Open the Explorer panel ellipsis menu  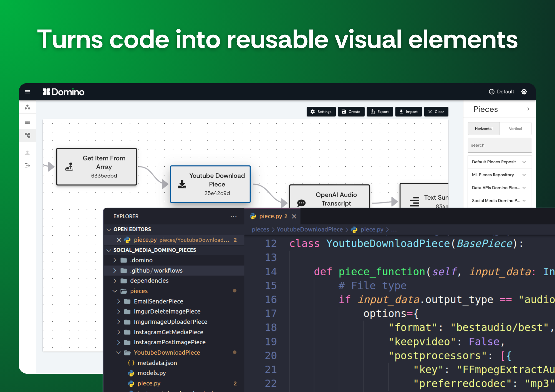(233, 216)
